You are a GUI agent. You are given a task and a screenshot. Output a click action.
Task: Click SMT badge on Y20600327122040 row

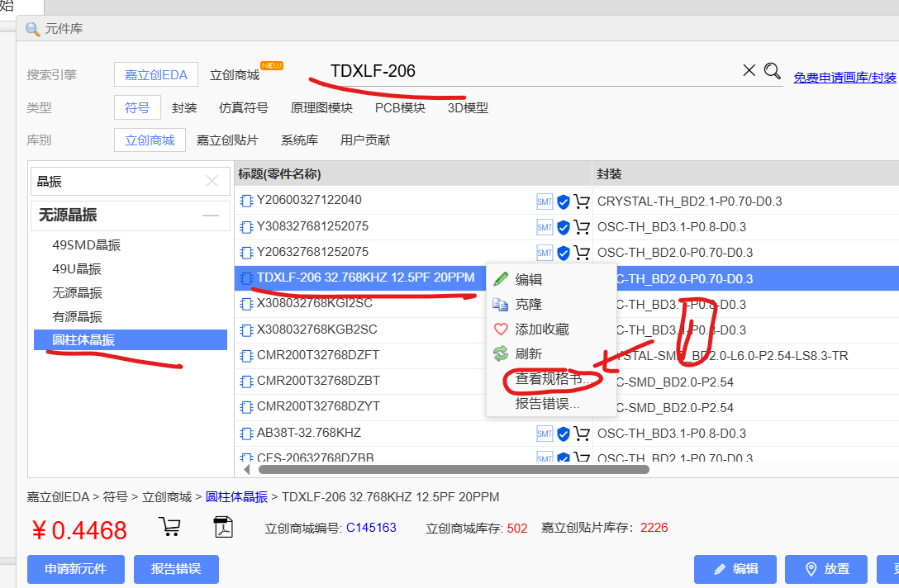(x=545, y=202)
